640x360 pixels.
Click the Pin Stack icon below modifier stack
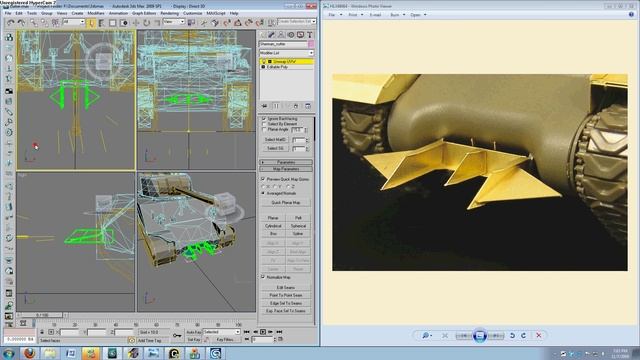(x=264, y=106)
